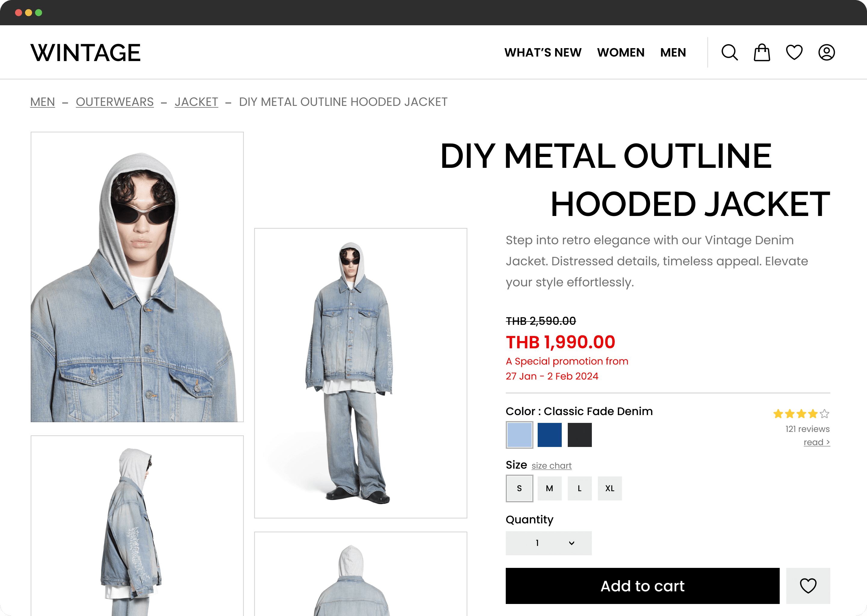Go to OUTERWEARS breadcrumb link
Viewport: 867px width, 616px height.
coord(115,102)
